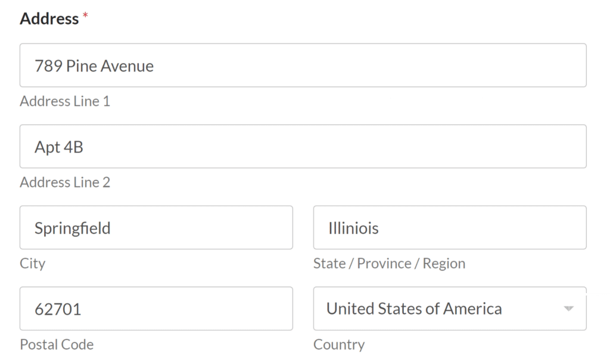
Task: Click the Address Line 2 label
Action: click(65, 182)
